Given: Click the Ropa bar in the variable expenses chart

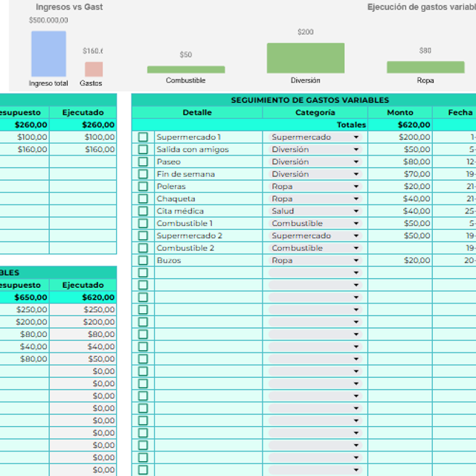Looking at the screenshot, I should (425, 67).
